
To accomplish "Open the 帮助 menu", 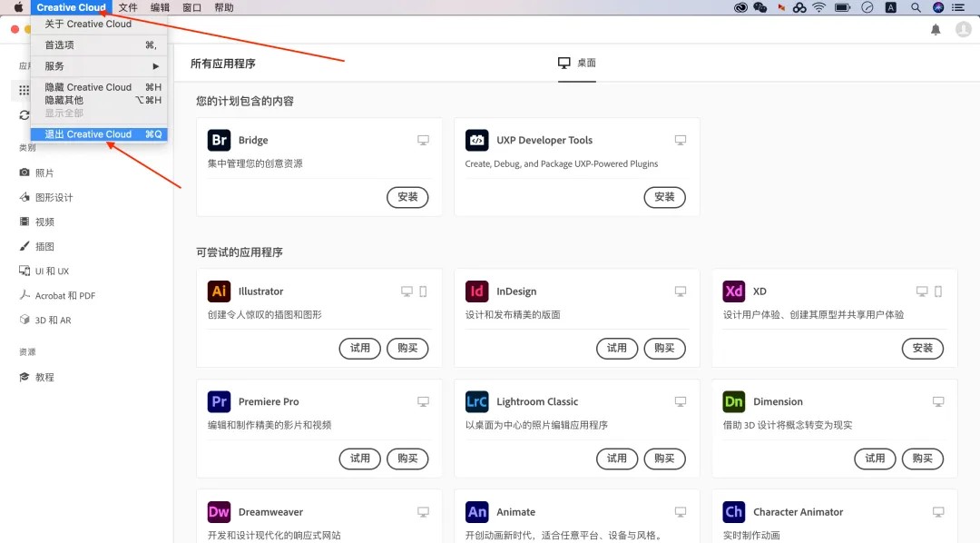I will pyautogui.click(x=224, y=7).
